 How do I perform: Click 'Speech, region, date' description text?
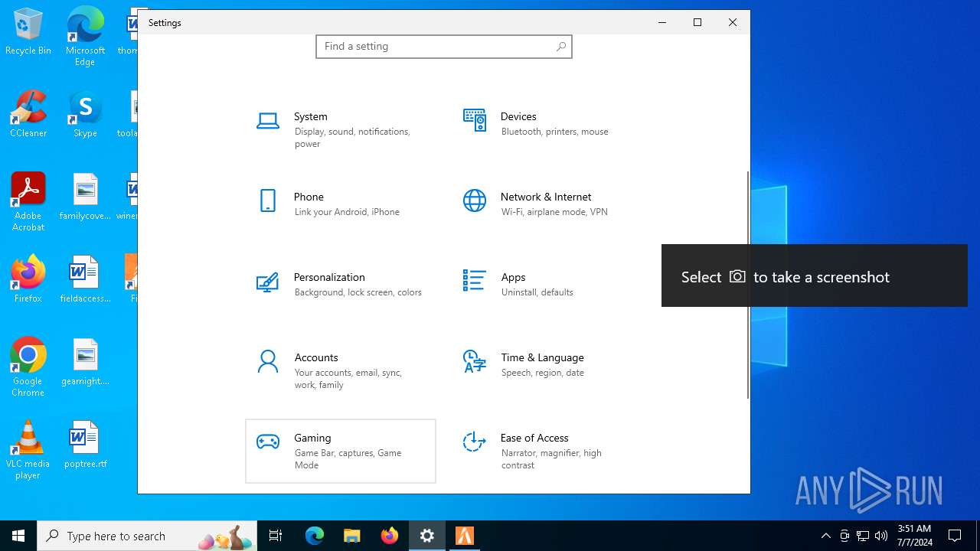(x=543, y=373)
